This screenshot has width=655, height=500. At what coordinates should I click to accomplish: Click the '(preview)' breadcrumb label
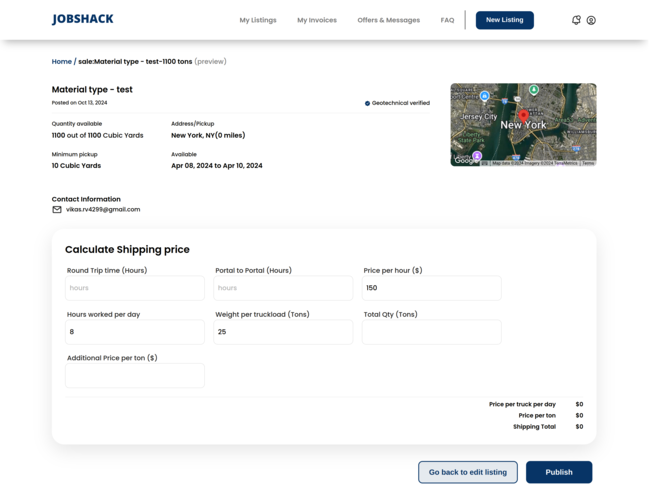tap(211, 61)
